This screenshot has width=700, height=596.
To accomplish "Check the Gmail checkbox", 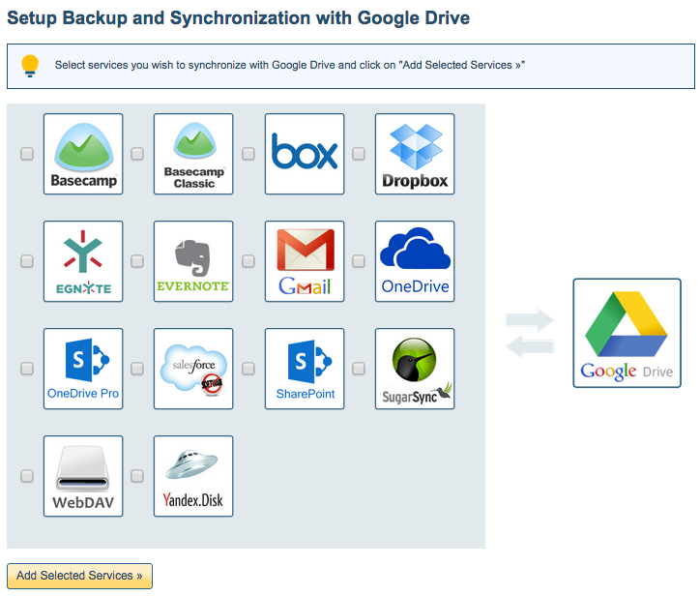I will coord(248,261).
